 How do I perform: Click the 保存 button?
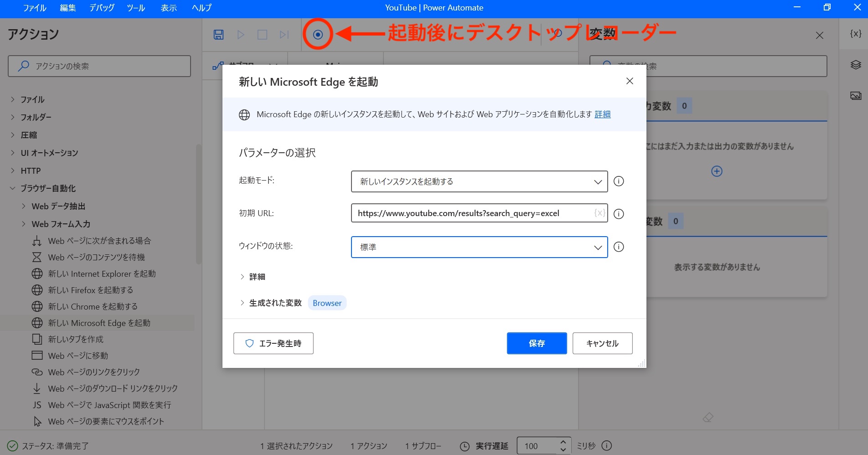click(537, 343)
